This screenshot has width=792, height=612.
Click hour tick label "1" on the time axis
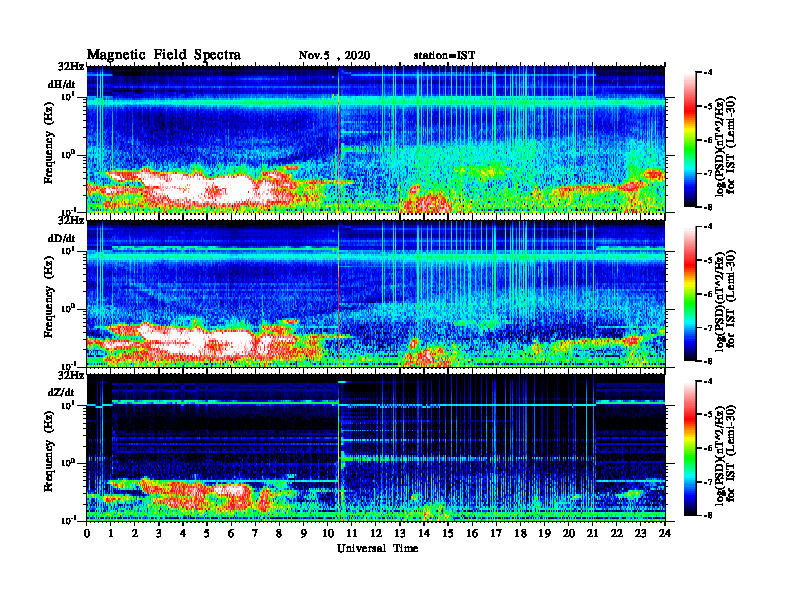click(111, 533)
